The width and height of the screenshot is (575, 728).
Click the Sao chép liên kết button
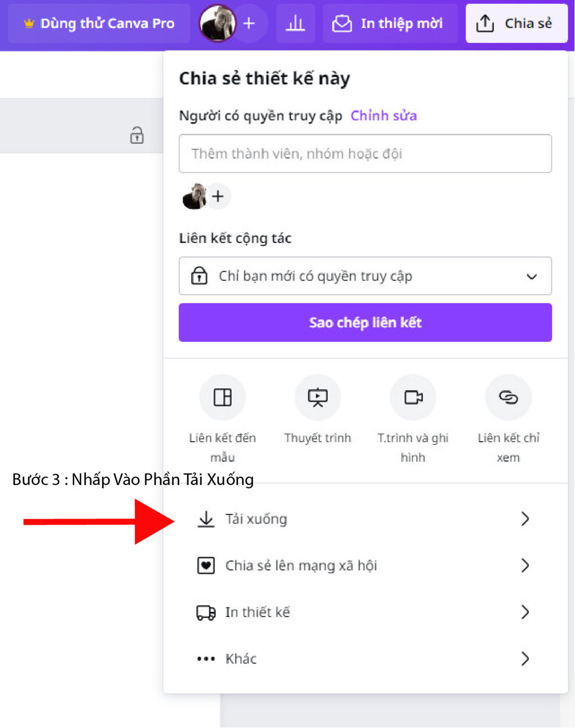tap(365, 323)
